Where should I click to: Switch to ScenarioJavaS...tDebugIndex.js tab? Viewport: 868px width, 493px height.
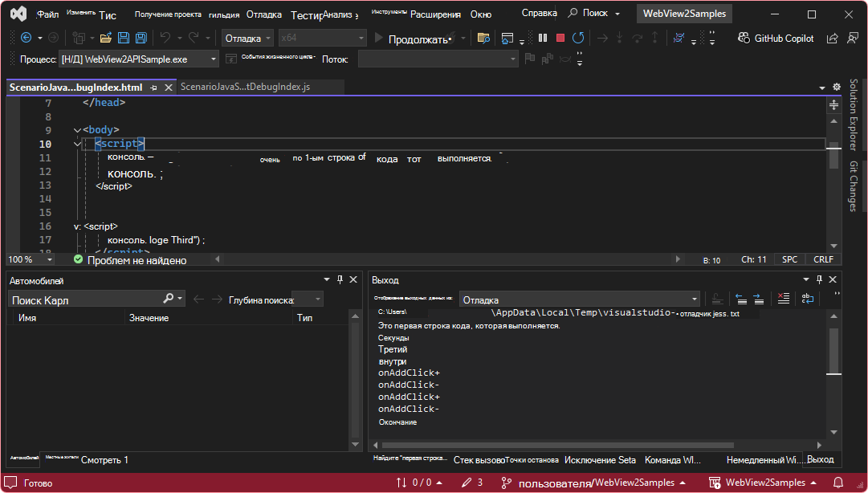(x=245, y=87)
